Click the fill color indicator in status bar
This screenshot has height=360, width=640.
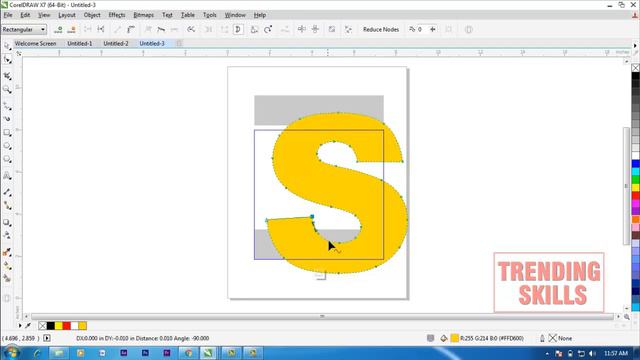pos(455,338)
